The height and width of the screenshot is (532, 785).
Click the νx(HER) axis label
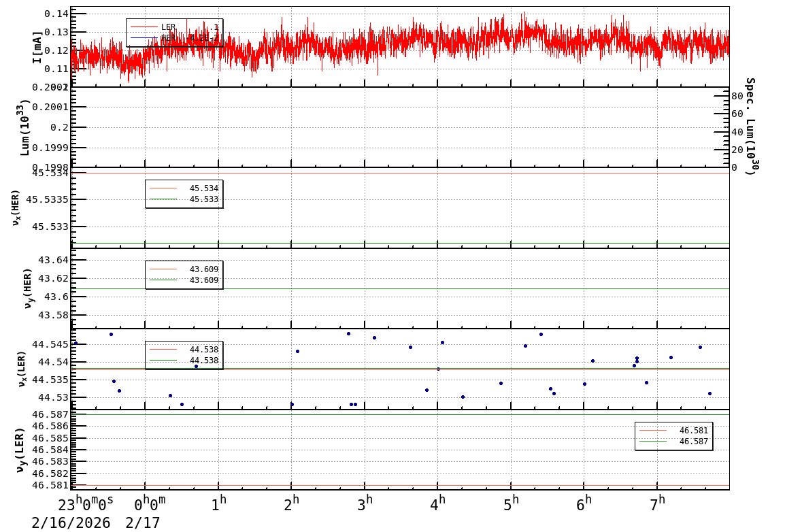coord(16,207)
